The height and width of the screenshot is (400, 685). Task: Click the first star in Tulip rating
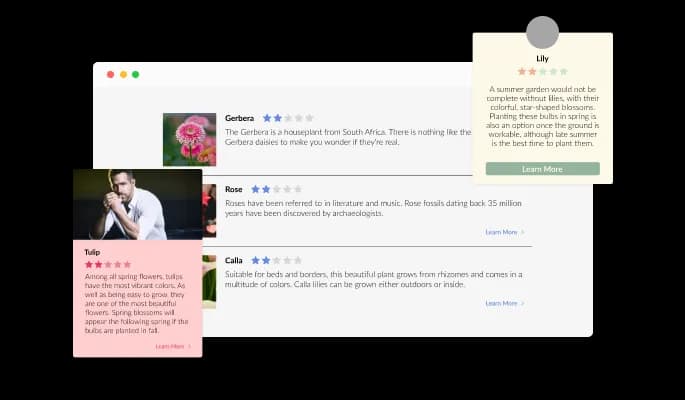point(88,265)
